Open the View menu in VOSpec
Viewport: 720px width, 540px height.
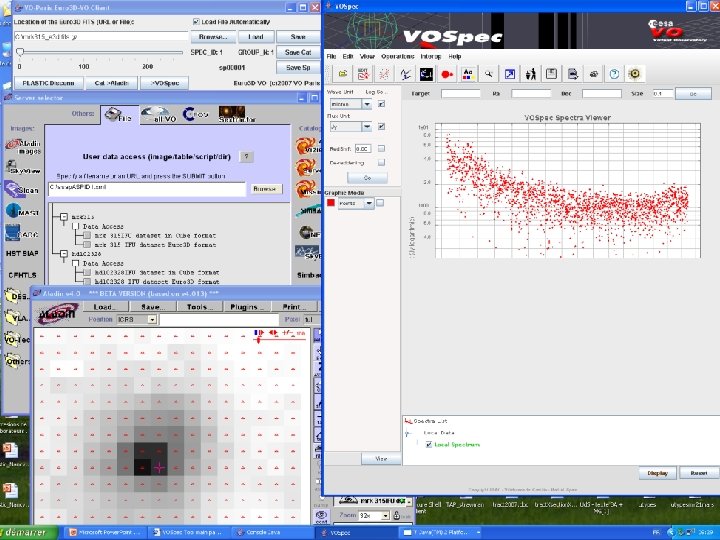coord(367,56)
